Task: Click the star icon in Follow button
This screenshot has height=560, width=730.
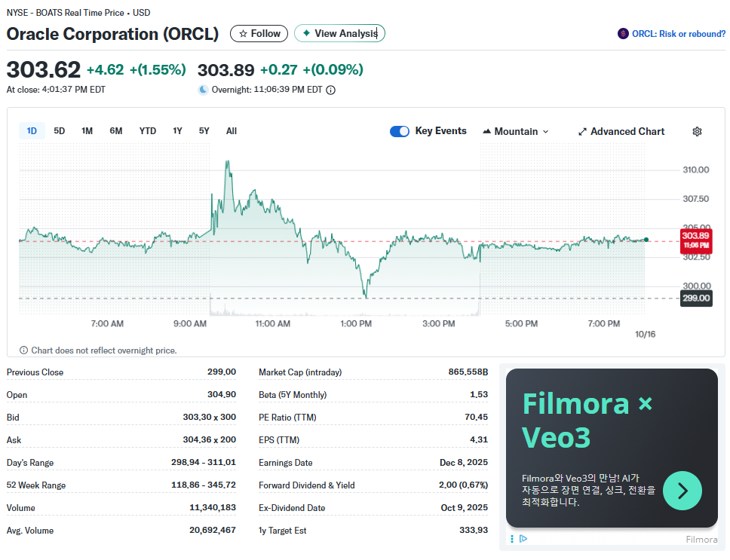Action: [243, 33]
